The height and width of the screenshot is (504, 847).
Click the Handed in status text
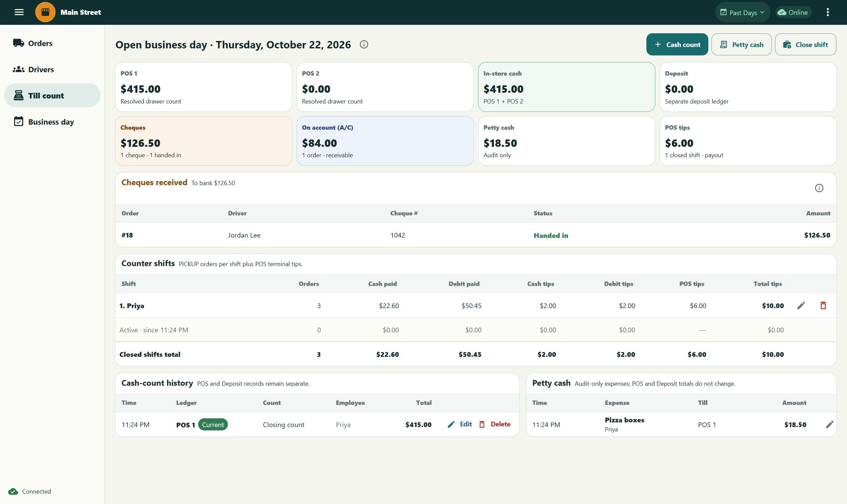551,235
